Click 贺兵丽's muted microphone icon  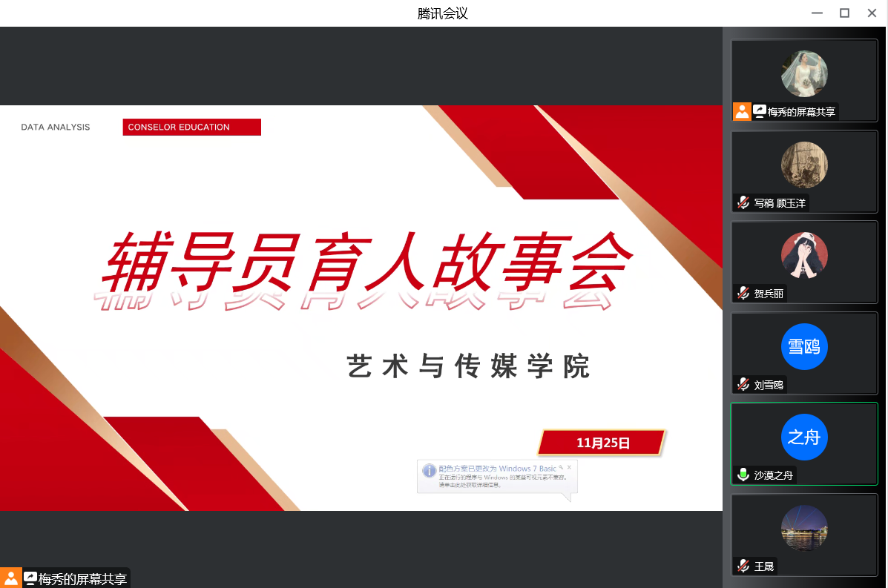pyautogui.click(x=743, y=294)
